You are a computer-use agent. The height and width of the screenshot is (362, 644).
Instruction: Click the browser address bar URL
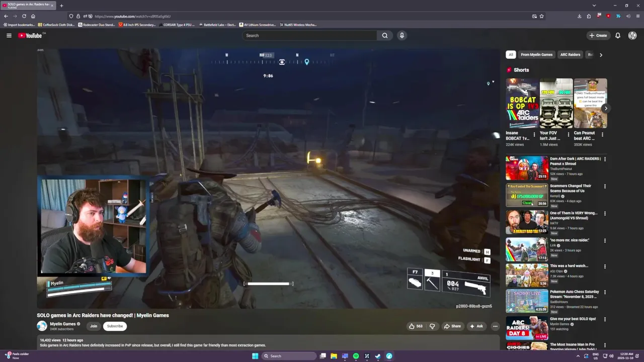coord(132,16)
